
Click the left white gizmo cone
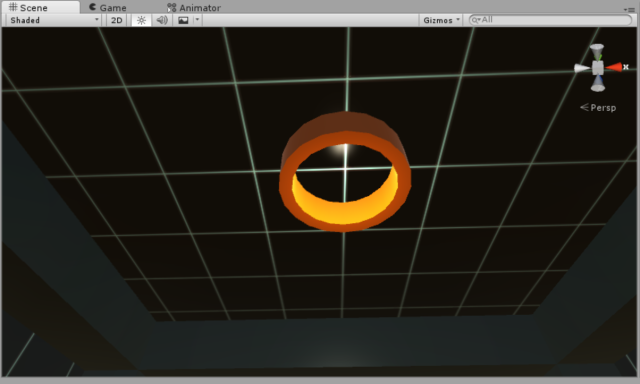click(582, 68)
